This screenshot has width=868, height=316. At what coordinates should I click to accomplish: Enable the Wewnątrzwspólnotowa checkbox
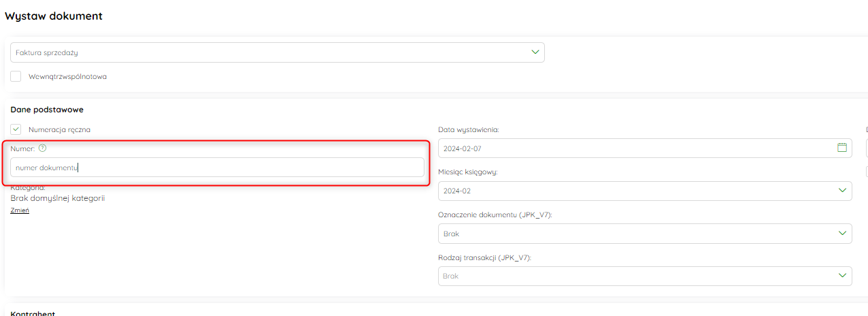[x=16, y=76]
